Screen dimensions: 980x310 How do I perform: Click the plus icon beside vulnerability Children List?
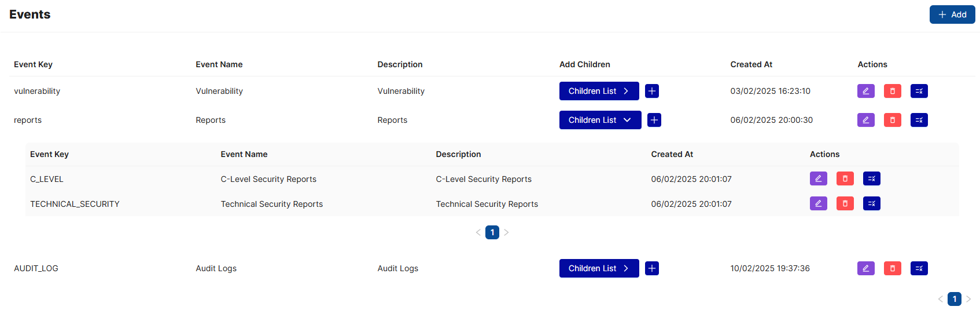(x=652, y=91)
